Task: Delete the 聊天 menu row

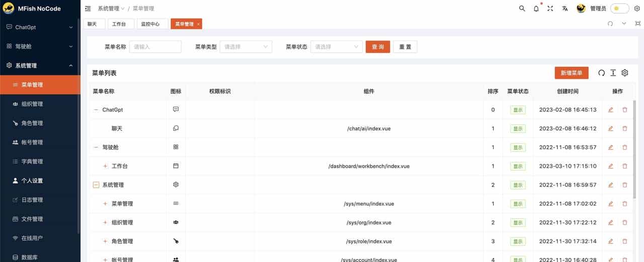Action: (625, 128)
